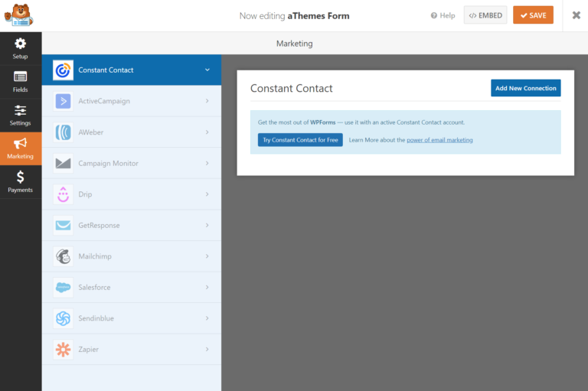Click the AWeber provider icon

tap(63, 132)
